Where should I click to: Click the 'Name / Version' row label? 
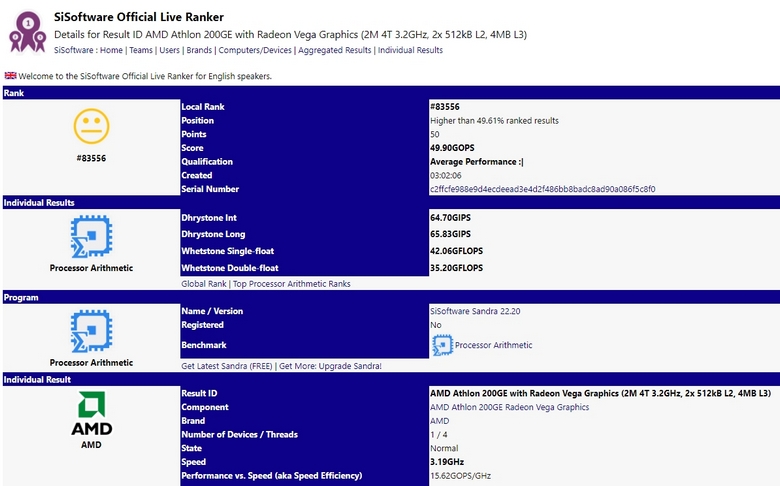(212, 311)
